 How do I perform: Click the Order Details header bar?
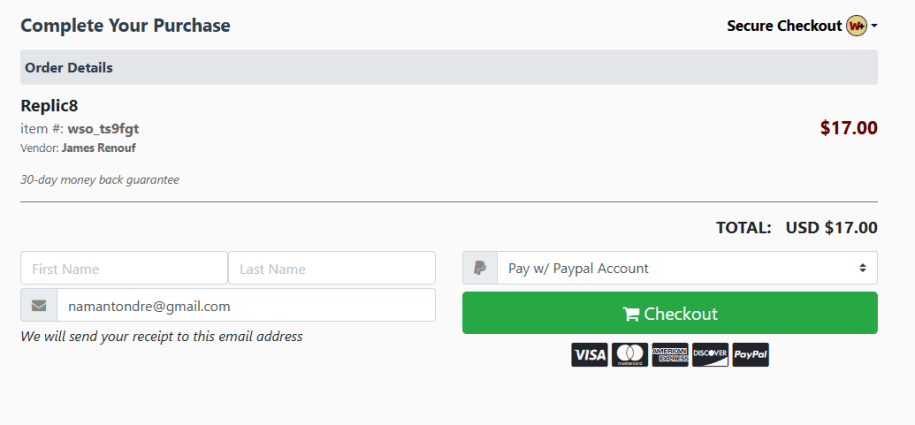449,68
